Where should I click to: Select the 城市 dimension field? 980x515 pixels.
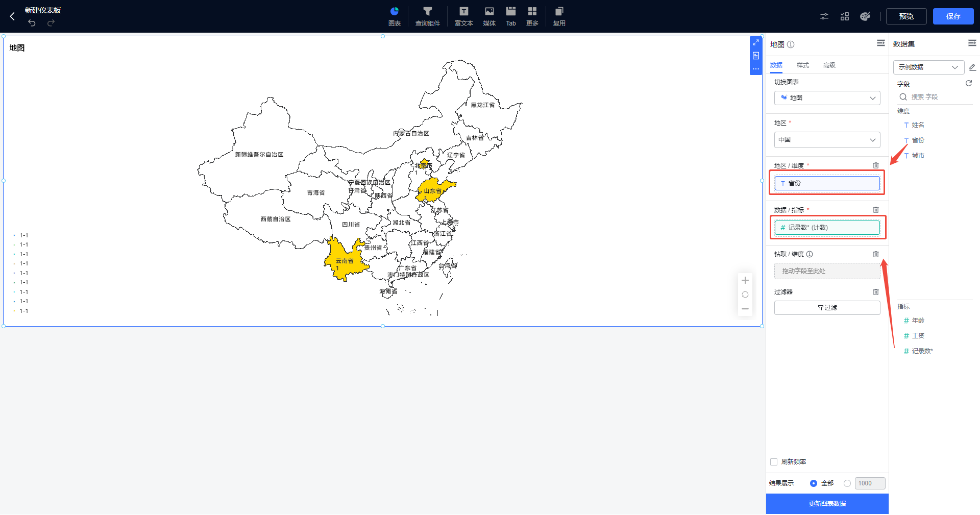[x=918, y=156]
